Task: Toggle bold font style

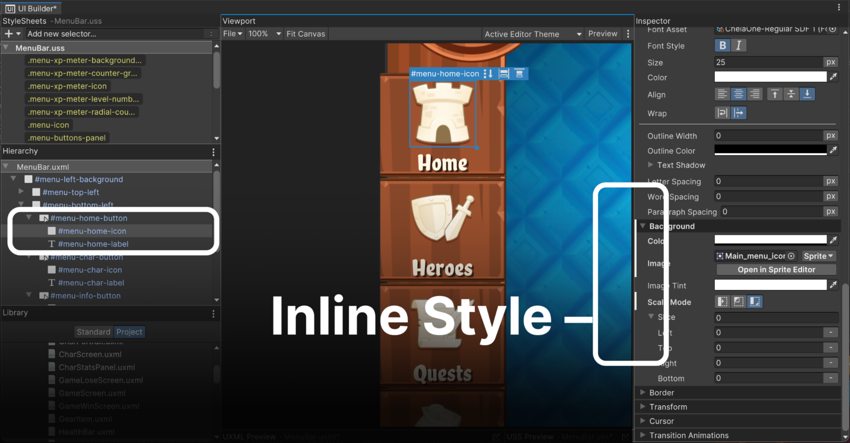Action: [x=722, y=46]
